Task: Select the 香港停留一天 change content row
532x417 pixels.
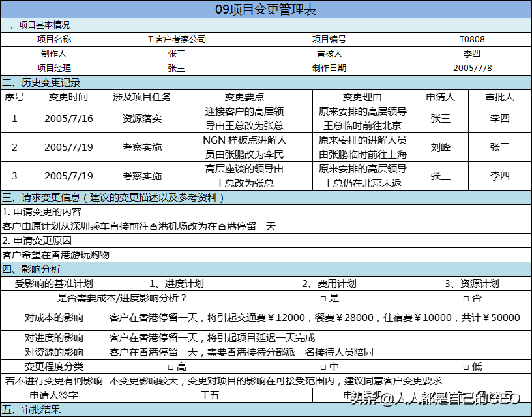Action: tap(265, 226)
